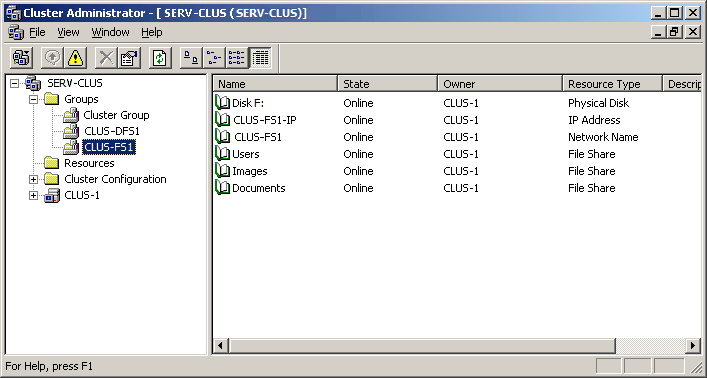Image resolution: width=707 pixels, height=378 pixels.
Task: Sort by the State column header
Action: (x=388, y=84)
